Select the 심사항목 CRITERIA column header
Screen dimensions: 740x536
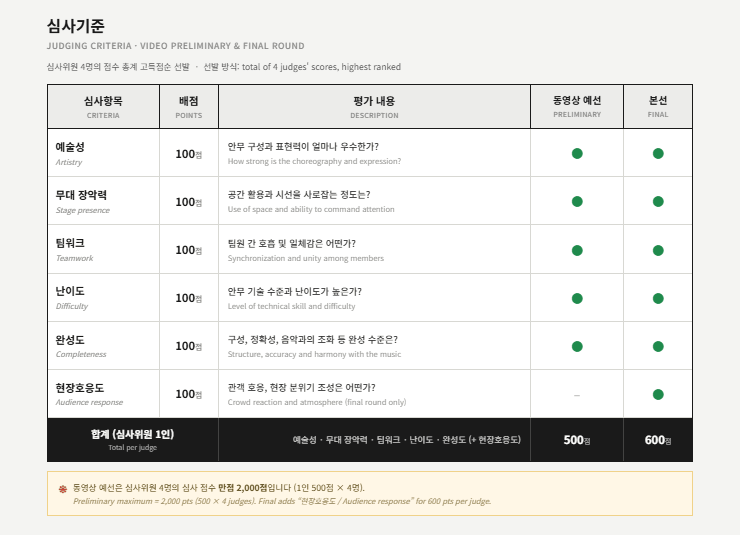[103, 107]
